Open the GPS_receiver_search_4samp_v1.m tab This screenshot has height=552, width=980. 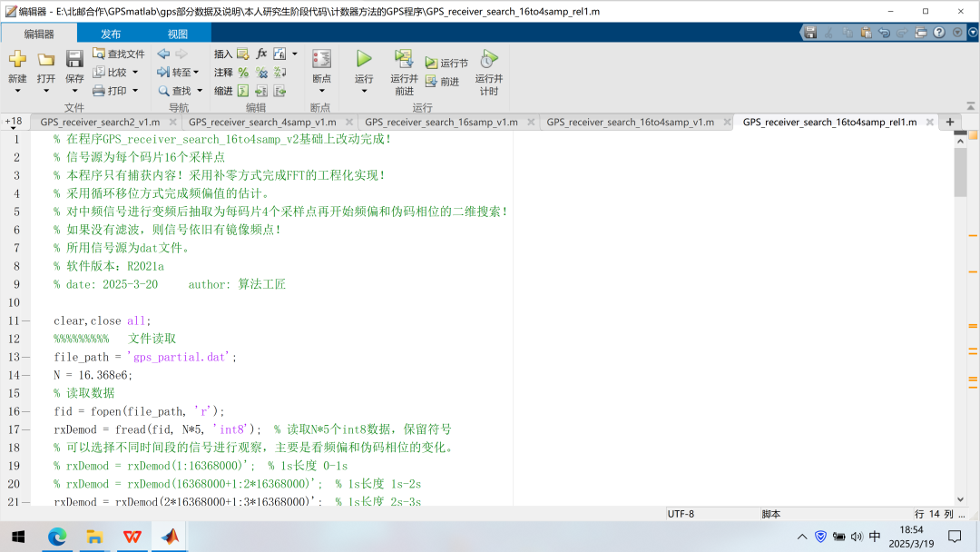[262, 122]
